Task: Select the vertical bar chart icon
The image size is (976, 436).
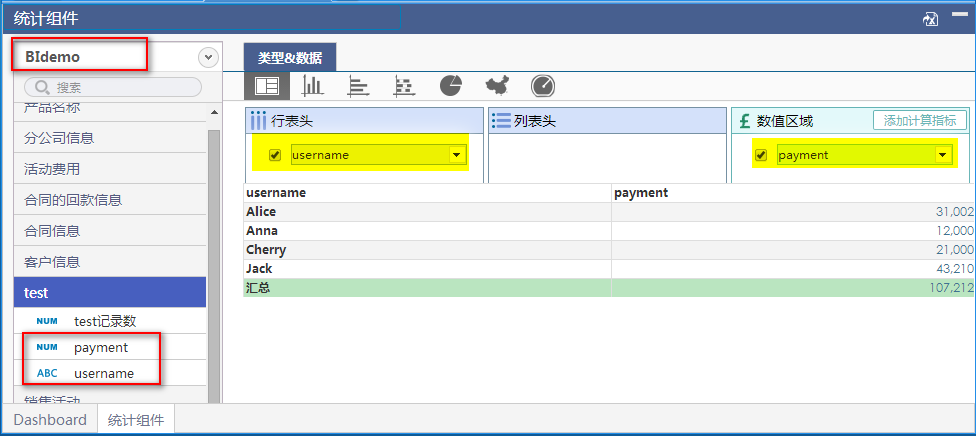Action: tap(313, 86)
